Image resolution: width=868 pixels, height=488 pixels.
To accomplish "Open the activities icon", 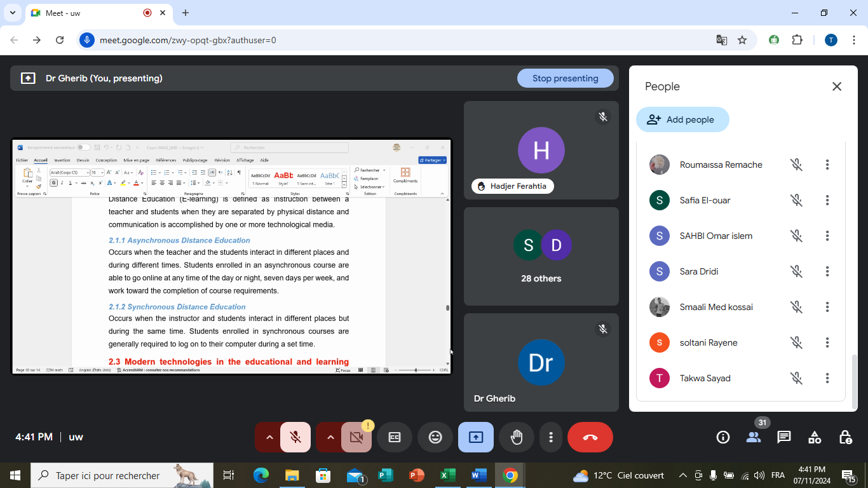I will click(x=815, y=437).
